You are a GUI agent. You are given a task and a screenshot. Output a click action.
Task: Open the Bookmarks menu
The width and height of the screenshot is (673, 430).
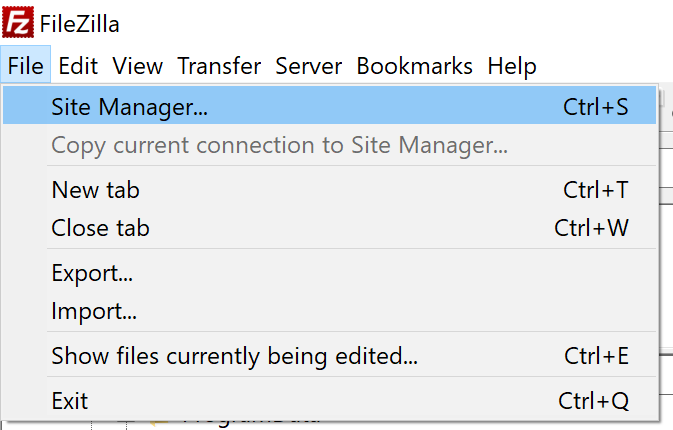(x=415, y=66)
